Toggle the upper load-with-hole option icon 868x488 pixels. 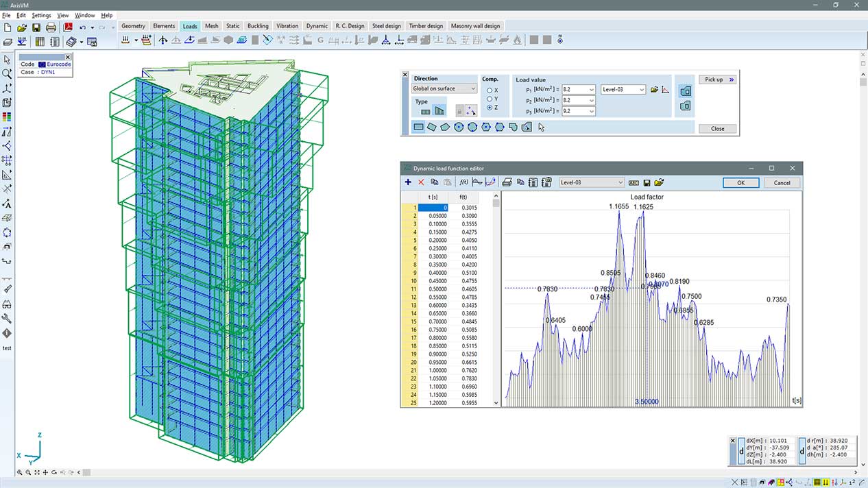685,90
